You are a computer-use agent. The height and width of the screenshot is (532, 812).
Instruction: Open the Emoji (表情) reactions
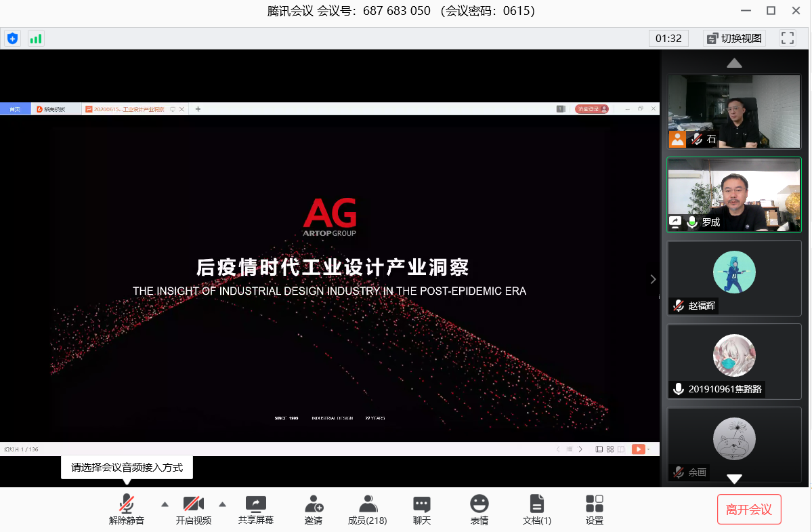click(x=479, y=510)
